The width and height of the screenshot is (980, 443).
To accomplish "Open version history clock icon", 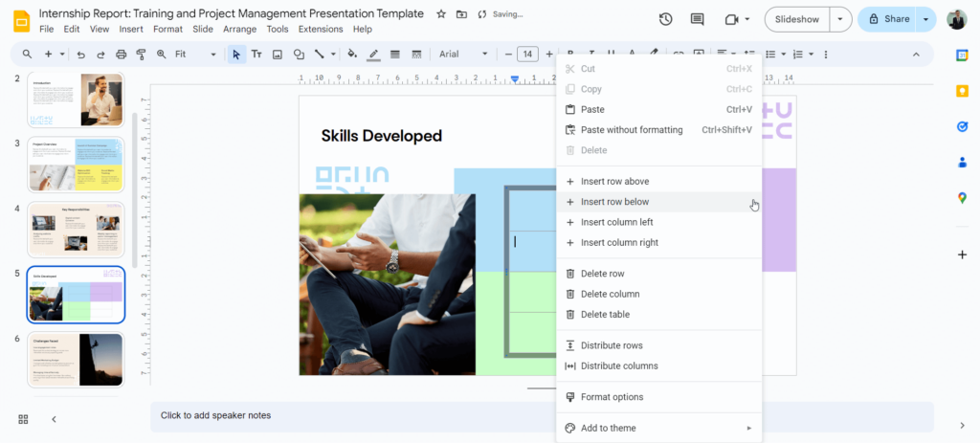I will 666,19.
